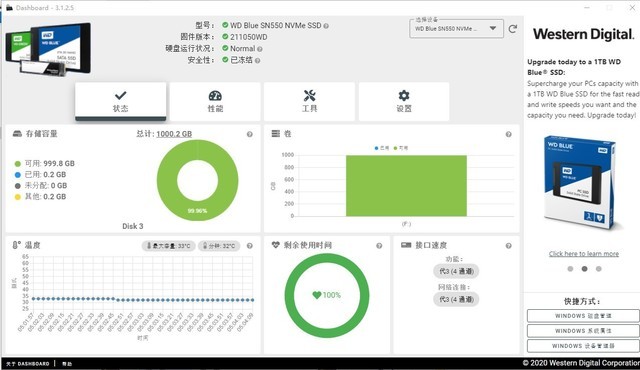Open the Windows system properties shortcut
Screen dimensions: 640x370
pos(583,331)
